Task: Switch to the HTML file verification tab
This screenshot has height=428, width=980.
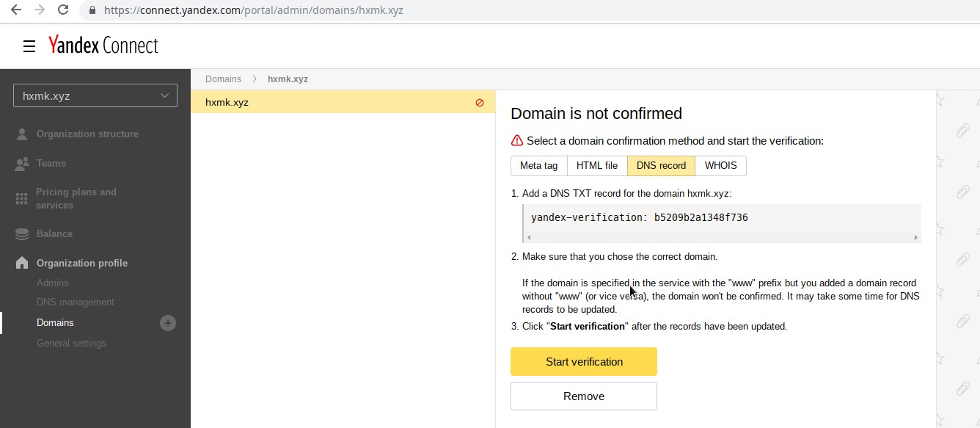Action: [596, 165]
